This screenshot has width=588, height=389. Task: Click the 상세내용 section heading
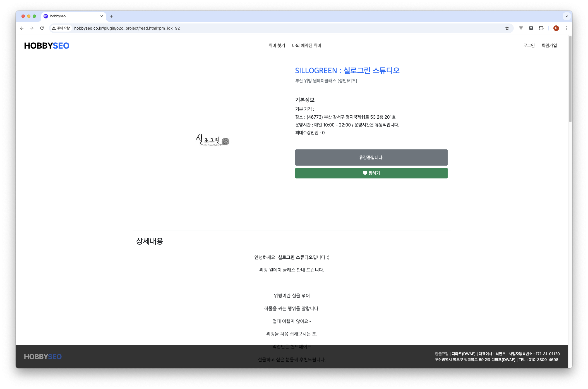pos(149,241)
